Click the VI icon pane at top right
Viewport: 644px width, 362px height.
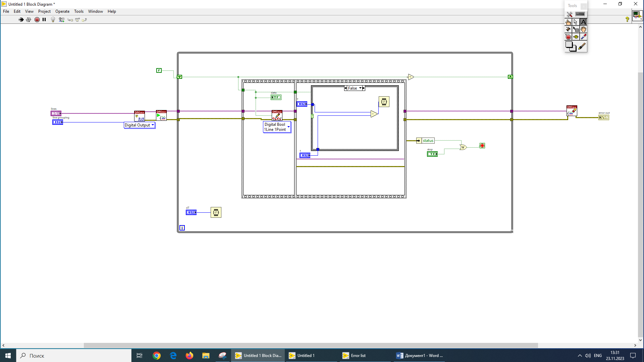coord(637,16)
